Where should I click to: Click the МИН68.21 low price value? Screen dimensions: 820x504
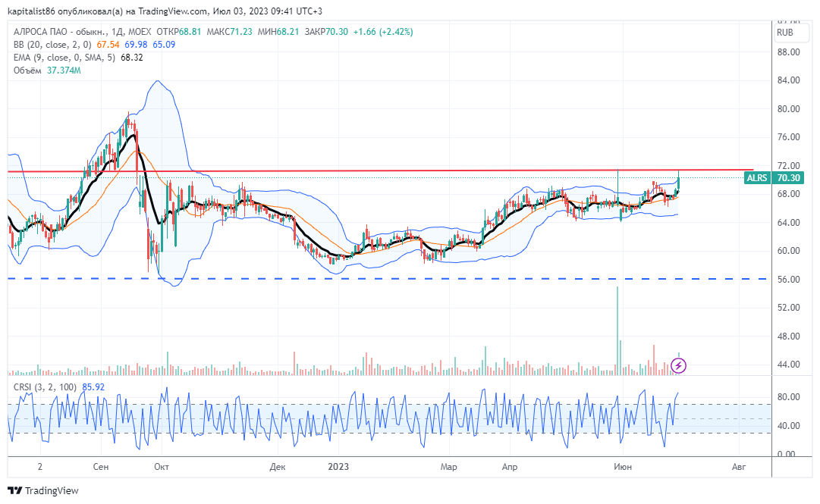pyautogui.click(x=278, y=32)
